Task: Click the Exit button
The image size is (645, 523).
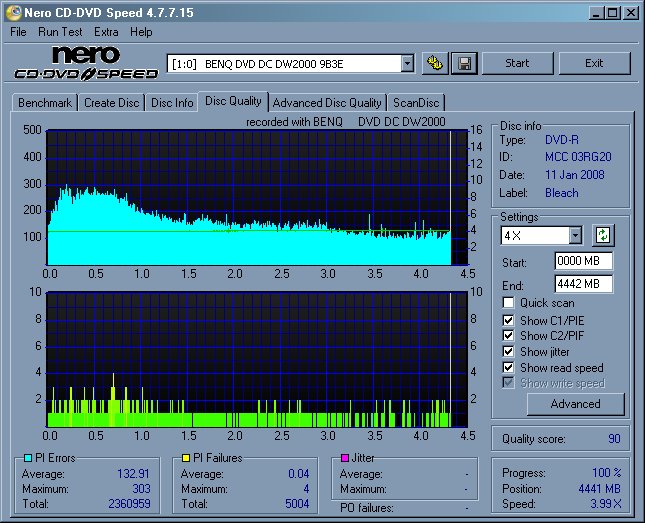Action: pyautogui.click(x=594, y=63)
